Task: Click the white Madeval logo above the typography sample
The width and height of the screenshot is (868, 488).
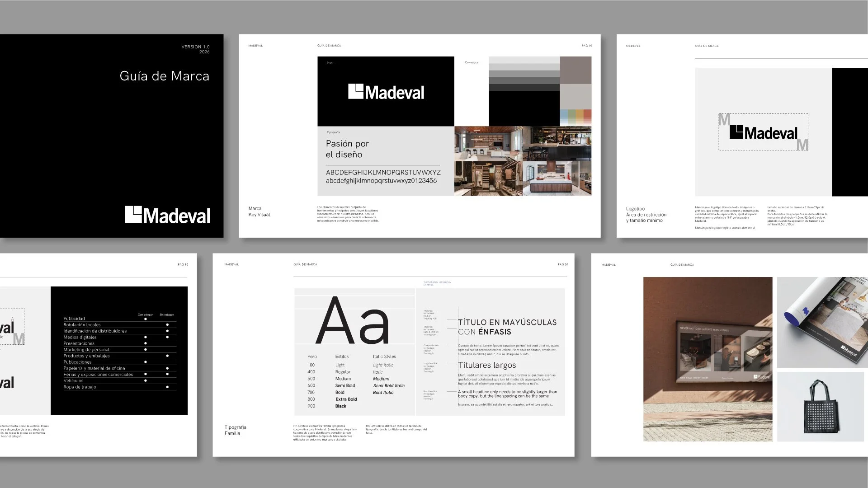Action: [386, 92]
